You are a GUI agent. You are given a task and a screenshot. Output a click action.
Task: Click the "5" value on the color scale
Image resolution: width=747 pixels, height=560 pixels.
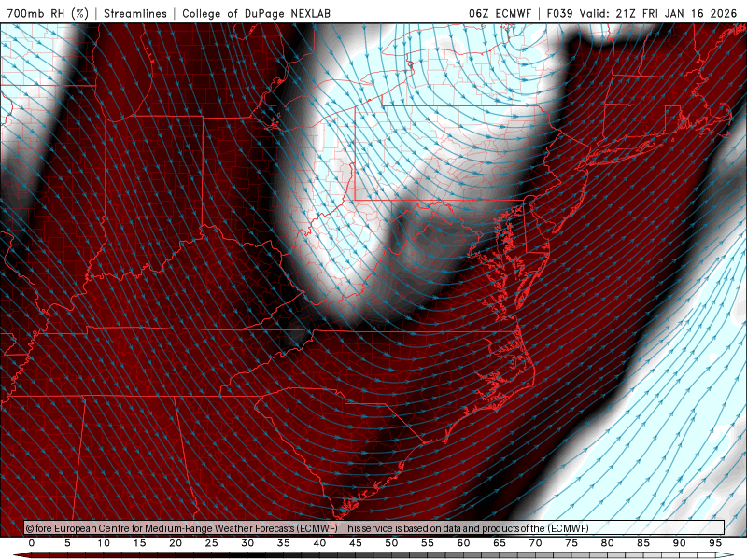[x=67, y=543]
